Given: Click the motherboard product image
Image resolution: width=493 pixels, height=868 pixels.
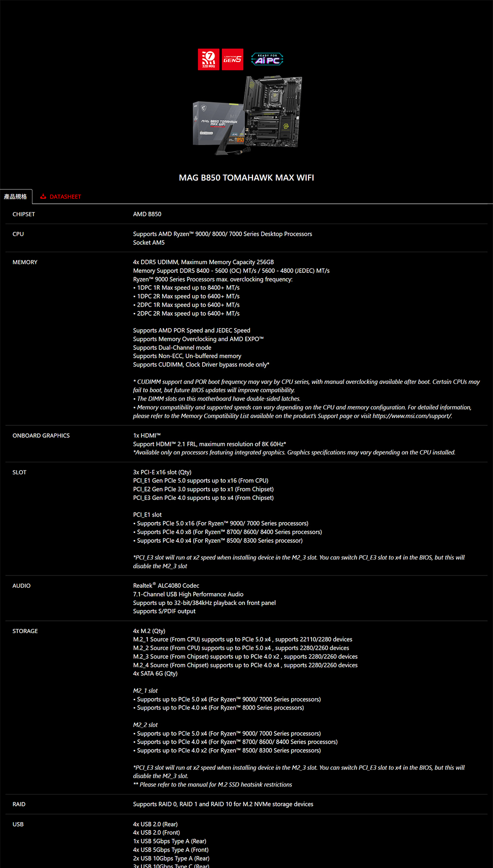Looking at the screenshot, I should (247, 115).
